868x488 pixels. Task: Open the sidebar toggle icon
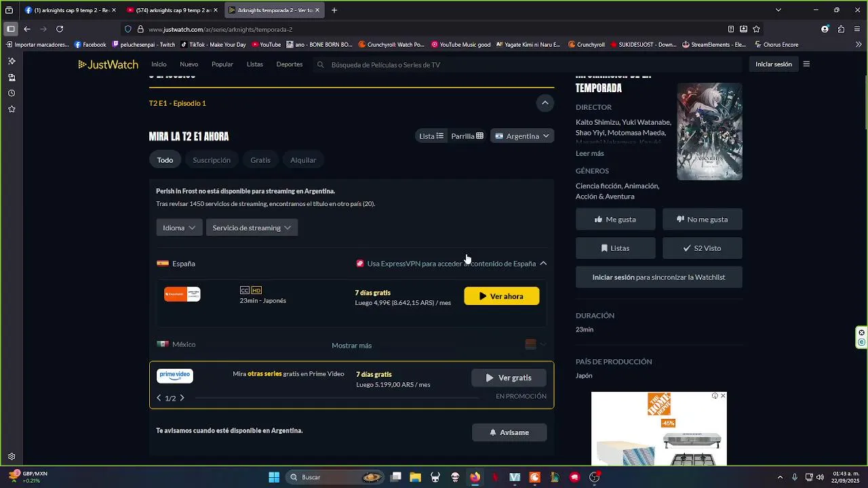click(11, 29)
